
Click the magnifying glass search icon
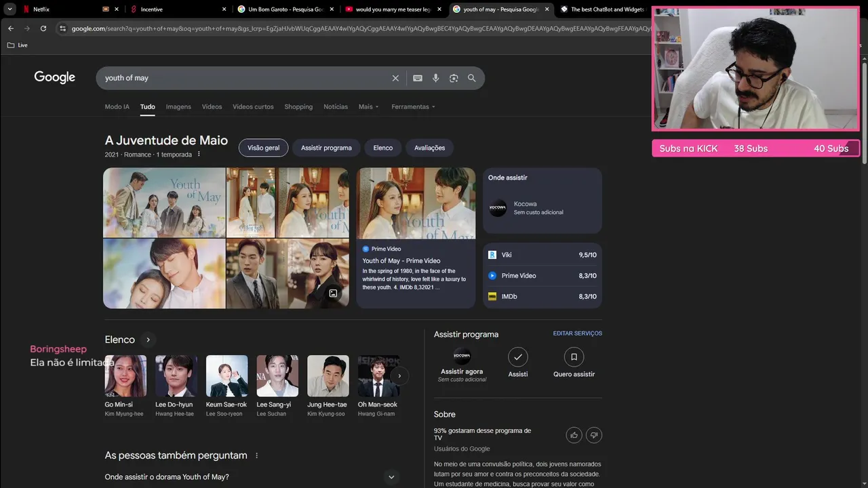[472, 78]
